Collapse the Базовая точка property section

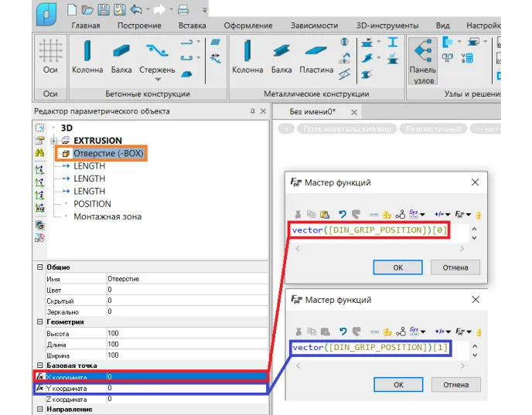click(39, 366)
